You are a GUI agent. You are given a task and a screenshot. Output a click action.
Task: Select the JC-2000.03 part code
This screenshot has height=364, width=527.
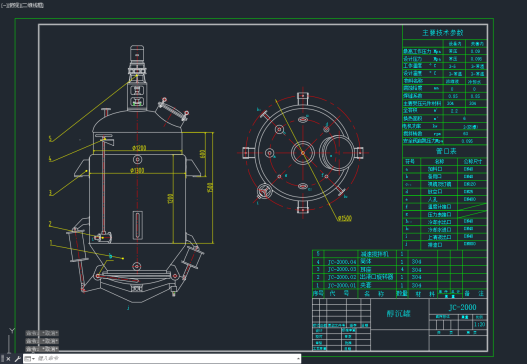(x=342, y=269)
